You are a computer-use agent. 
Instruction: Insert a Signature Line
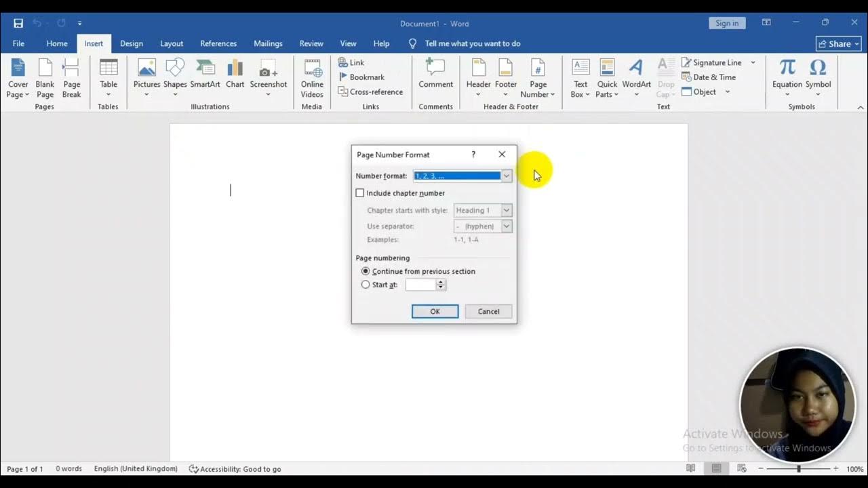[x=711, y=62]
